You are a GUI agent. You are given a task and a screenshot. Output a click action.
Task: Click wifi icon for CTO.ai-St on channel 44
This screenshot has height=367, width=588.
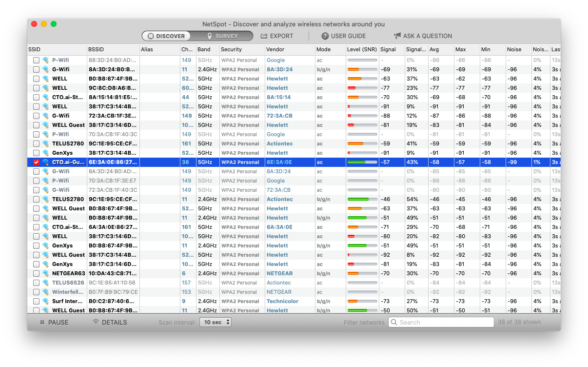point(46,97)
